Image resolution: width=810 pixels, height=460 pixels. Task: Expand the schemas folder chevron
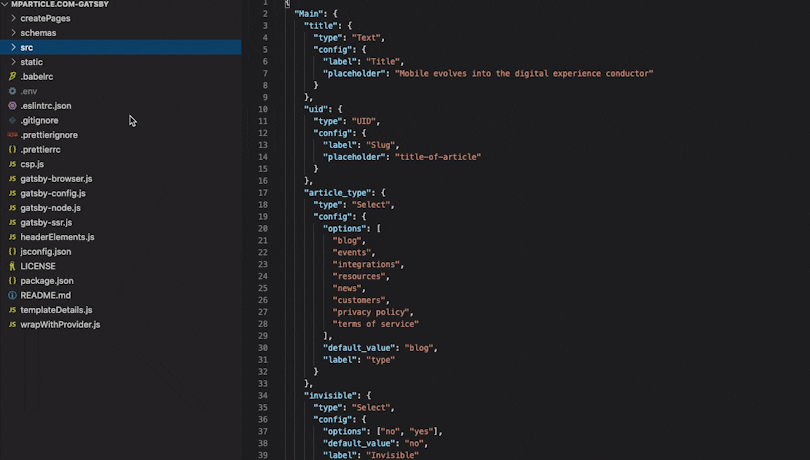point(13,33)
